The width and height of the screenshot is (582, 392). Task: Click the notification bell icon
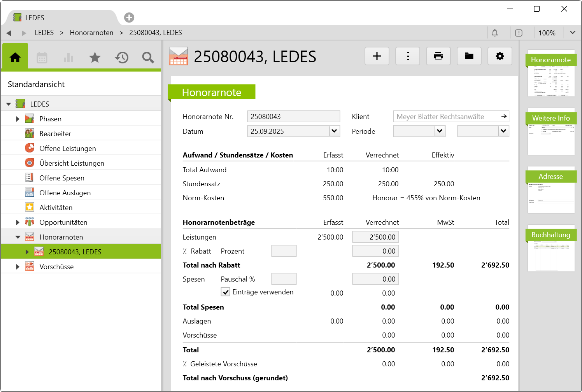pos(494,33)
